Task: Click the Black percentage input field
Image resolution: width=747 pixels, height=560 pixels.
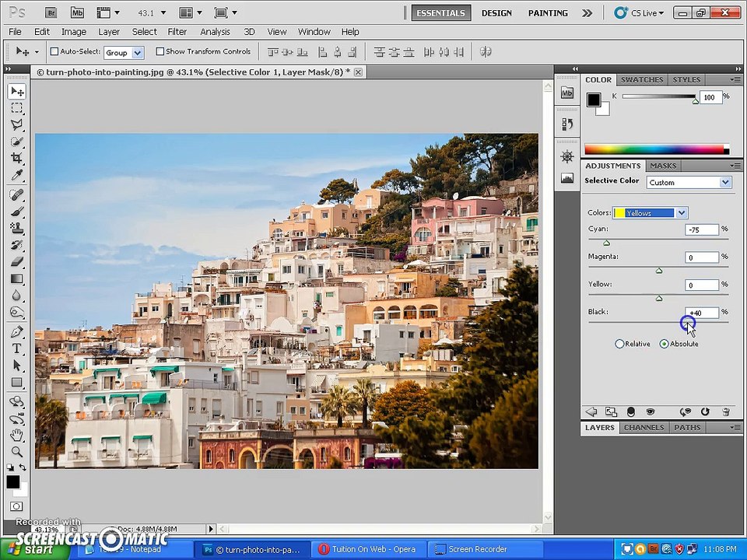Action: pyautogui.click(x=701, y=313)
